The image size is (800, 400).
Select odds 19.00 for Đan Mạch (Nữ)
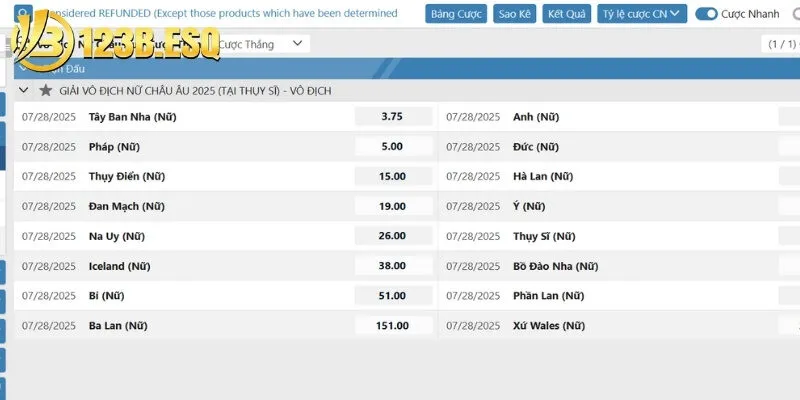click(x=392, y=206)
